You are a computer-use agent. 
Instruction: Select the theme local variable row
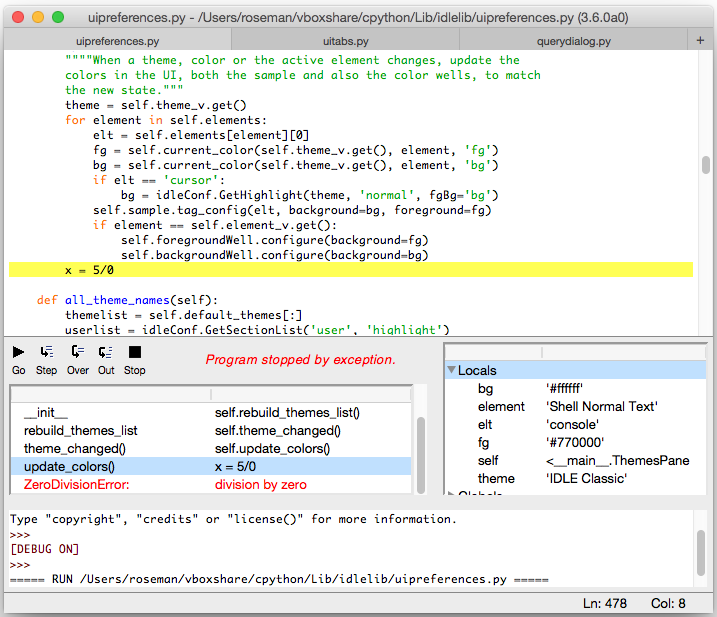click(576, 478)
